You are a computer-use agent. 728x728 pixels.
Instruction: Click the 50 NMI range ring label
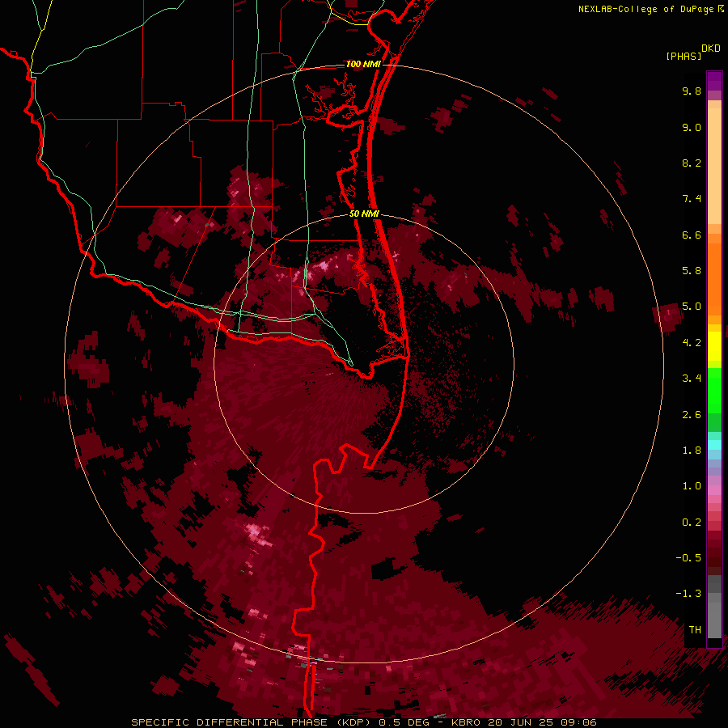pos(364,214)
